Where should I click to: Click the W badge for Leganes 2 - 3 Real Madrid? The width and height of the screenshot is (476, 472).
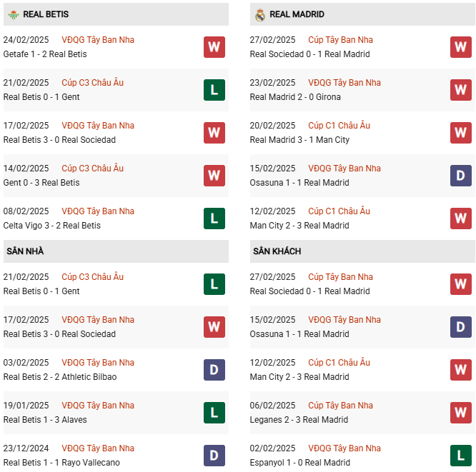(x=461, y=413)
